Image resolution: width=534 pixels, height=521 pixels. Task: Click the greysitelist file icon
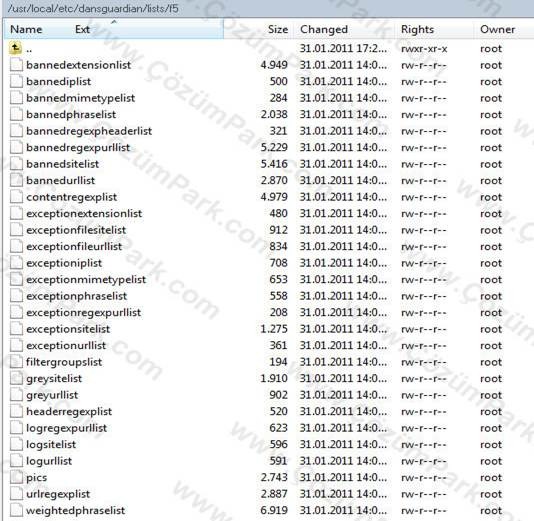pos(16,378)
